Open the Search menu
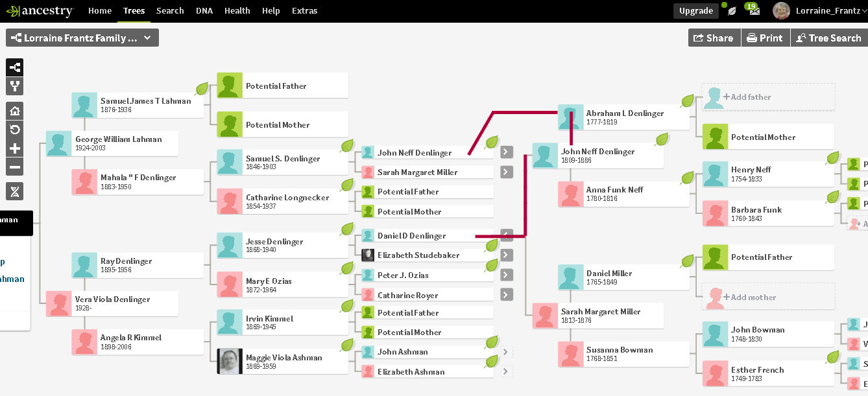Image resolution: width=868 pixels, height=396 pixels. coord(170,11)
